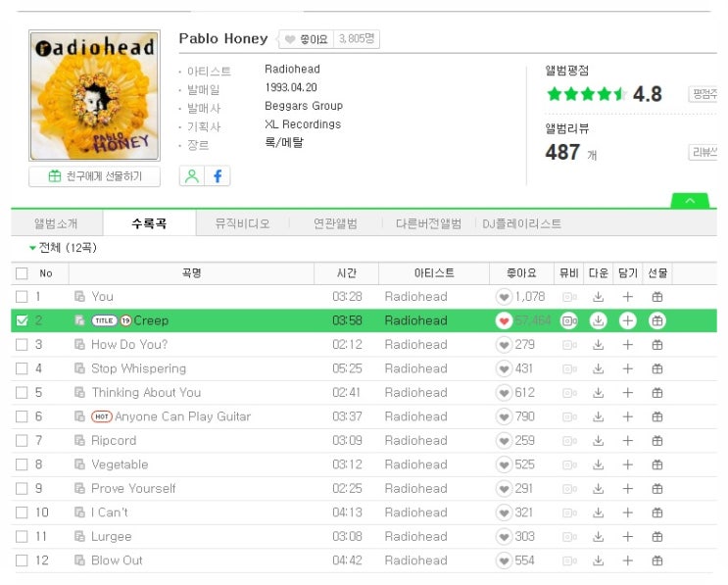Click the album rating button beside 4.8
This screenshot has height=585, width=728.
click(703, 94)
